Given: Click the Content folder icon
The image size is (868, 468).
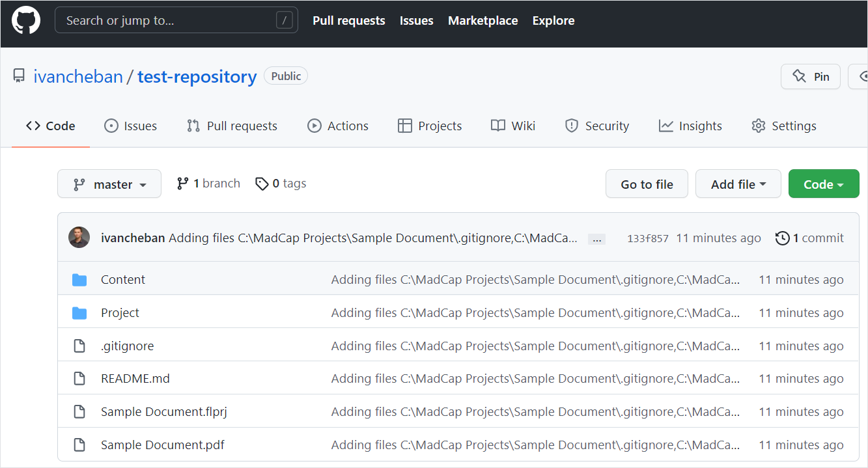Looking at the screenshot, I should (x=79, y=279).
